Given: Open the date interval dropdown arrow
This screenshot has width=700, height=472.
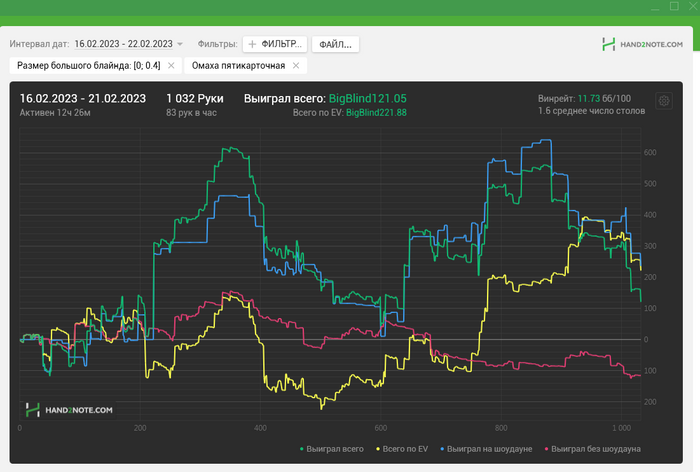Looking at the screenshot, I should coord(180,44).
